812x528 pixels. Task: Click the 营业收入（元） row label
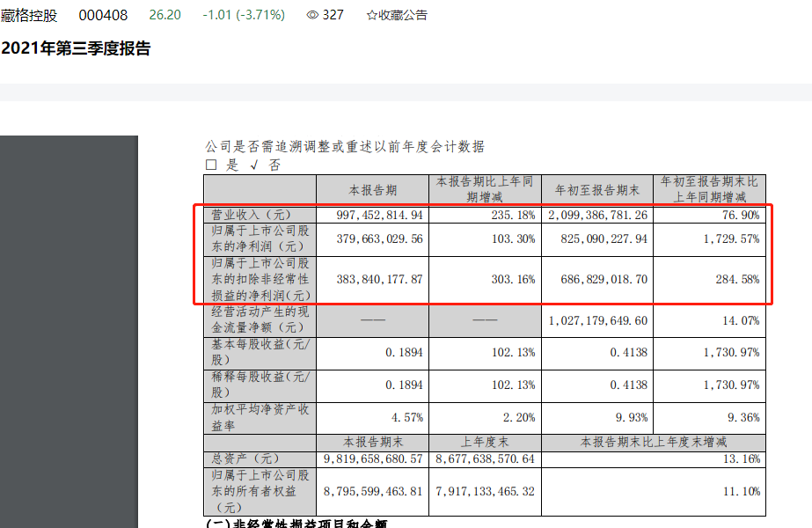pos(250,214)
